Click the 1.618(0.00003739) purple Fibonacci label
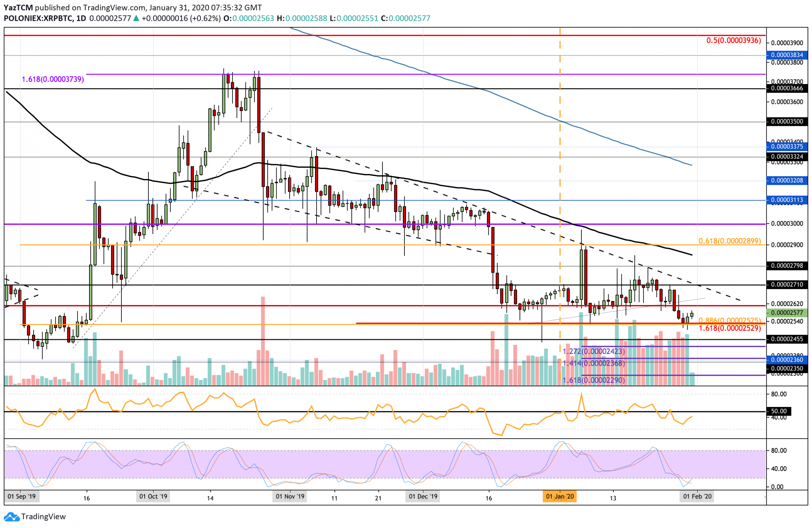812x528 pixels. click(53, 80)
